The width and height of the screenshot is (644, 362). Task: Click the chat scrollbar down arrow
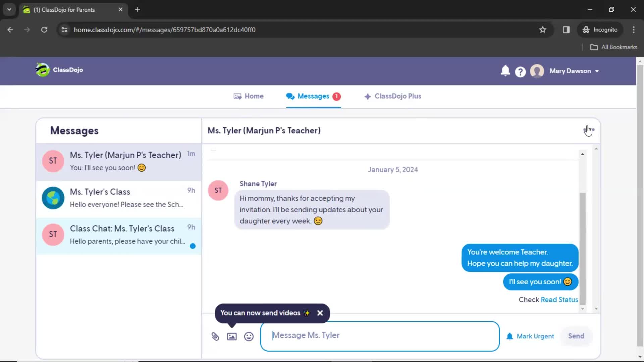582,309
